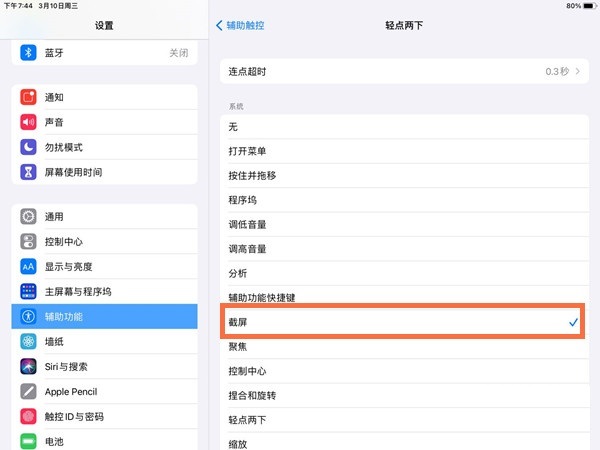Select 截屏 as the double-tap action
This screenshot has height=450, width=600.
(400, 322)
